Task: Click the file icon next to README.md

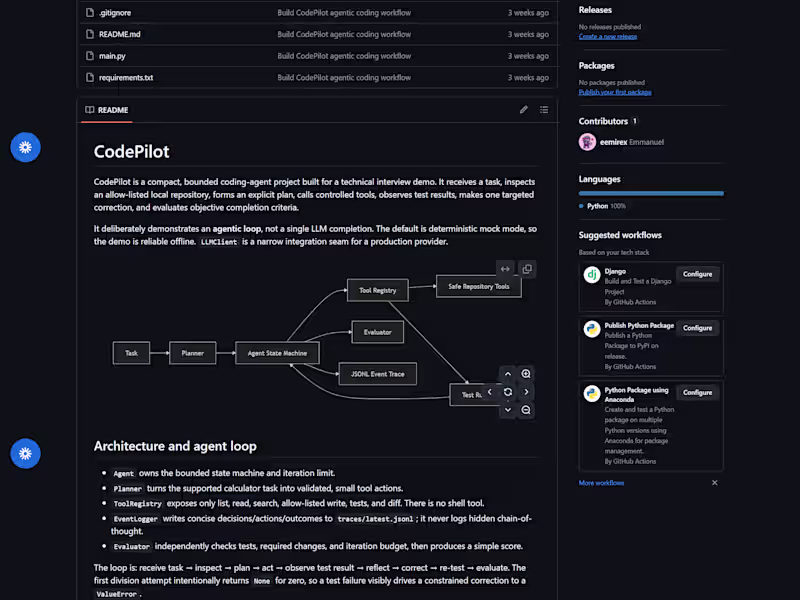Action: (90, 34)
